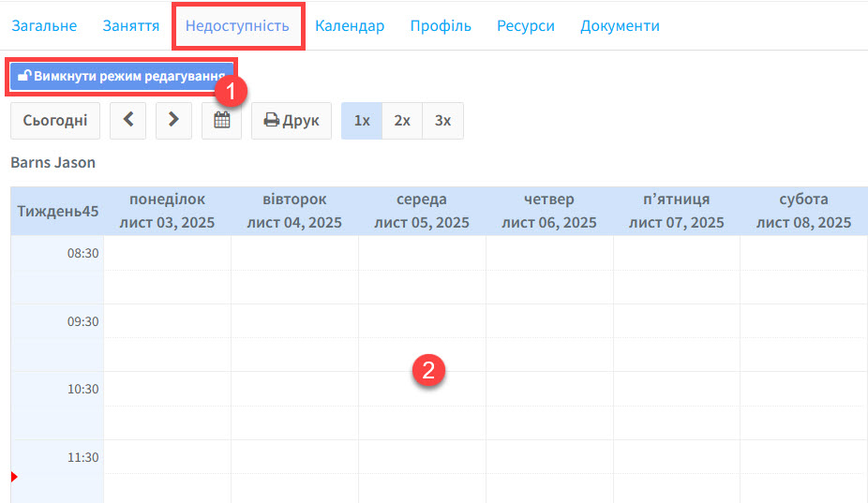The image size is (868, 503).
Task: Select 3x zoom scale
Action: click(442, 121)
